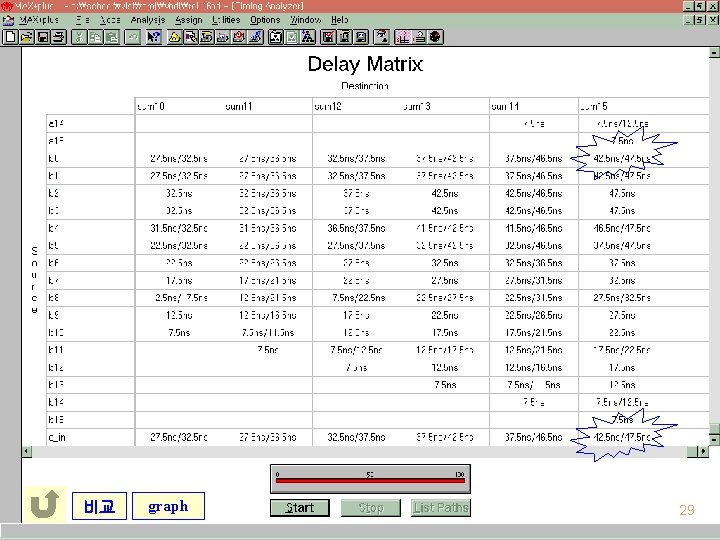
Task: Click the List Paths button
Action: click(x=441, y=507)
